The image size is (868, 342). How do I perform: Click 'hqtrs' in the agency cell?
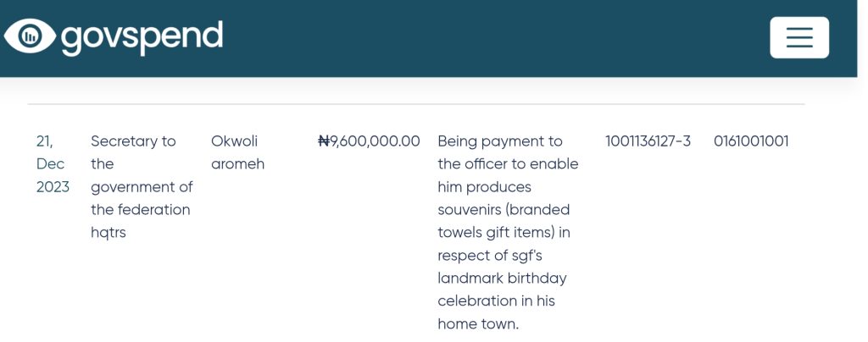click(108, 233)
